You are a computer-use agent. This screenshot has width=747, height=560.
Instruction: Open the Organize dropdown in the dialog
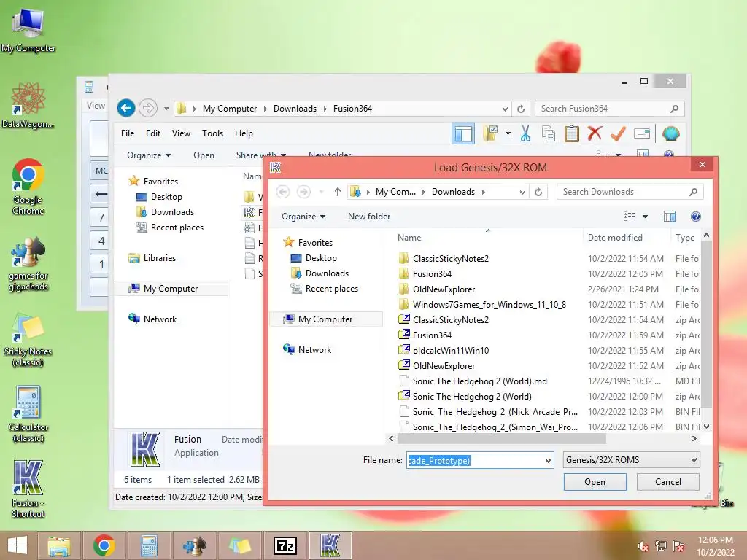tap(303, 217)
